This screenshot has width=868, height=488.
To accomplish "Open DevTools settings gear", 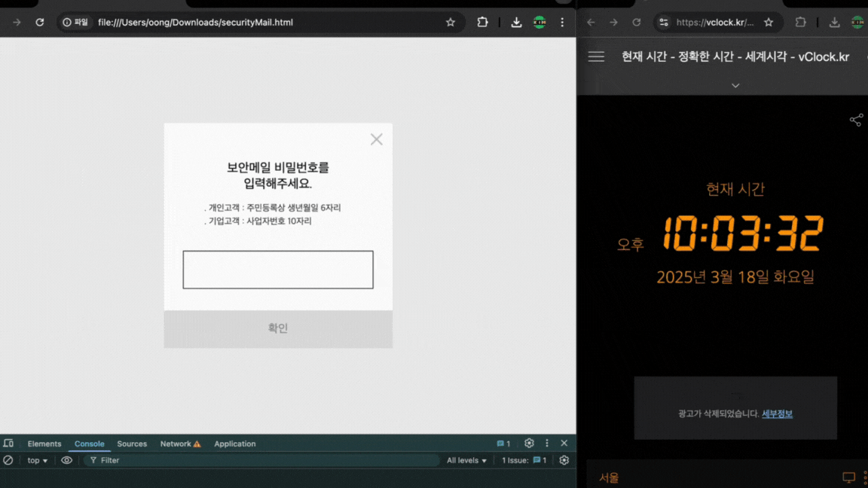I will 529,444.
